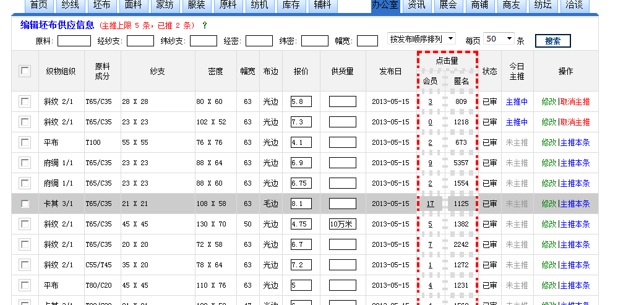644x305 pixels.
Task: Click the 经纱支 filter input box
Action: (140, 41)
